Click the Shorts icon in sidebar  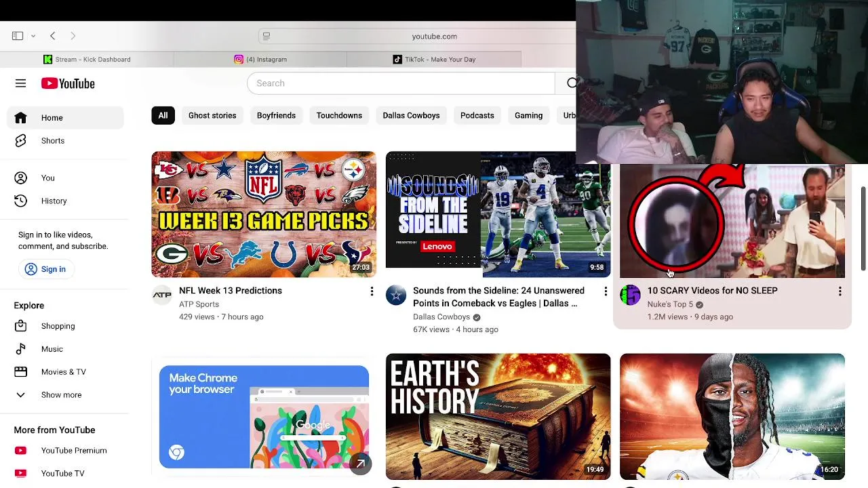click(x=20, y=141)
